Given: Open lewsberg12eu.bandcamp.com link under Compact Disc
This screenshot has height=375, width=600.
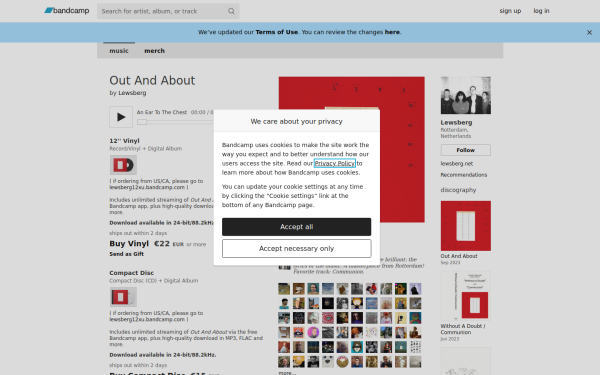Looking at the screenshot, I should [x=147, y=320].
